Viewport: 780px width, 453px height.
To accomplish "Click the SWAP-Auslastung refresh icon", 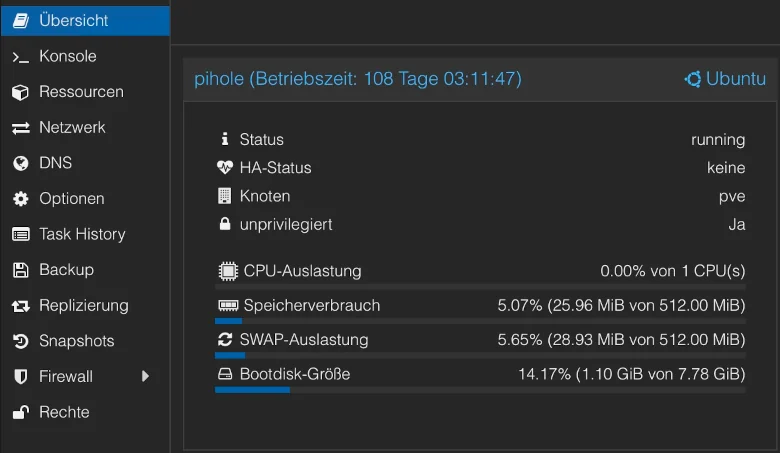I will [x=225, y=340].
